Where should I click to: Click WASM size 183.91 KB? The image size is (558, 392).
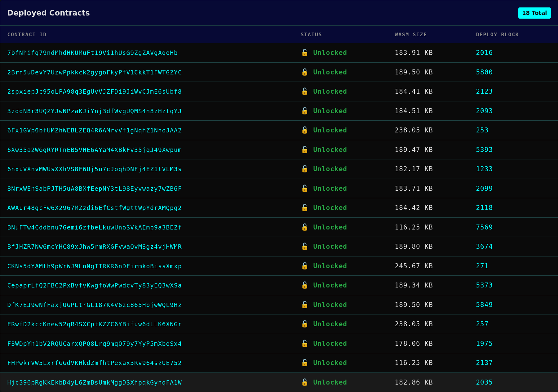414,53
